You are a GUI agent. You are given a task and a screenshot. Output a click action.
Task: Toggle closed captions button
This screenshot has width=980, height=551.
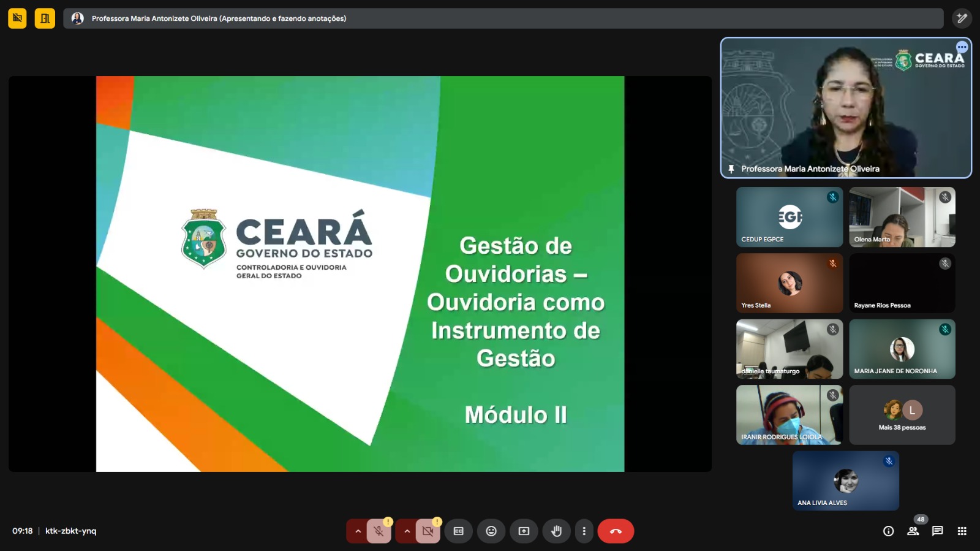[458, 531]
